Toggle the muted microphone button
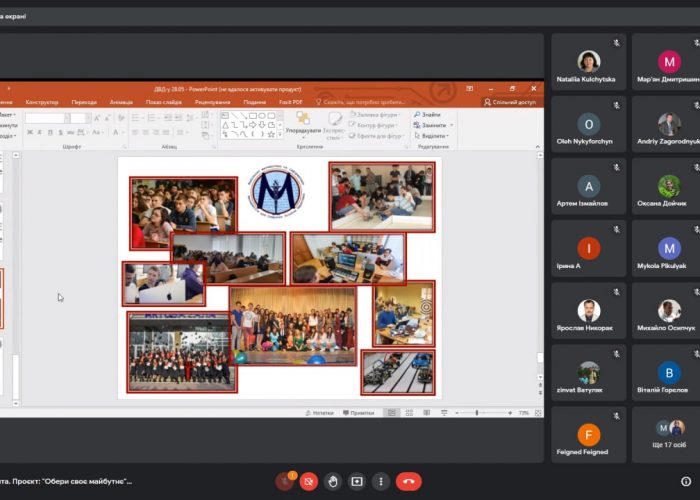 [x=285, y=481]
